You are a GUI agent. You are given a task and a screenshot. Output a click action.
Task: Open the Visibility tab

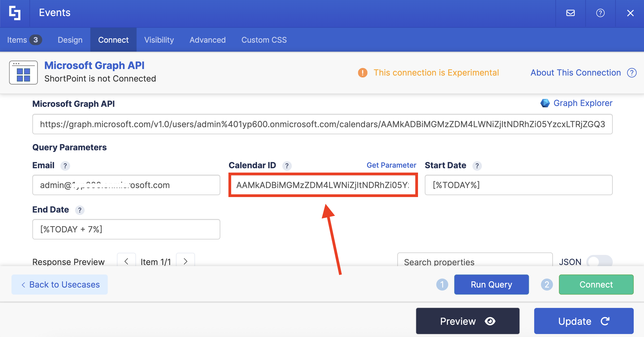coord(159,40)
